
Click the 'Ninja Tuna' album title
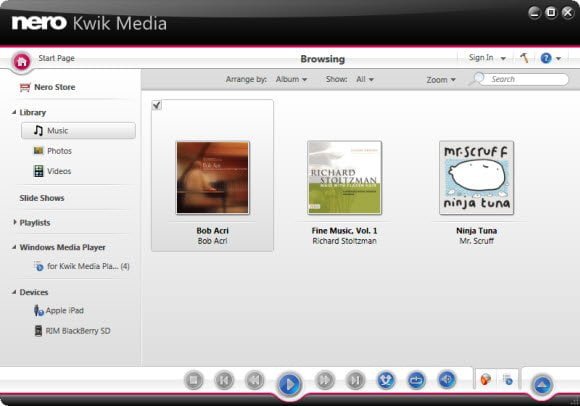[x=476, y=231]
